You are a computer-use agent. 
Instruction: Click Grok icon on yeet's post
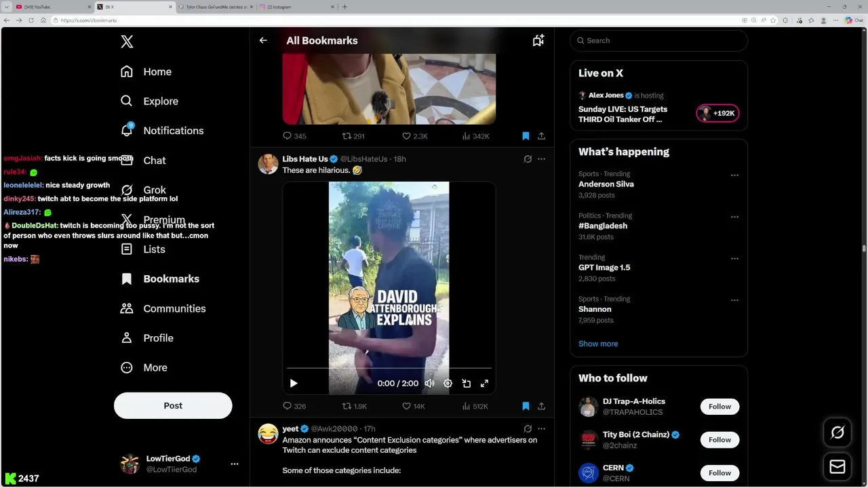pyautogui.click(x=528, y=429)
